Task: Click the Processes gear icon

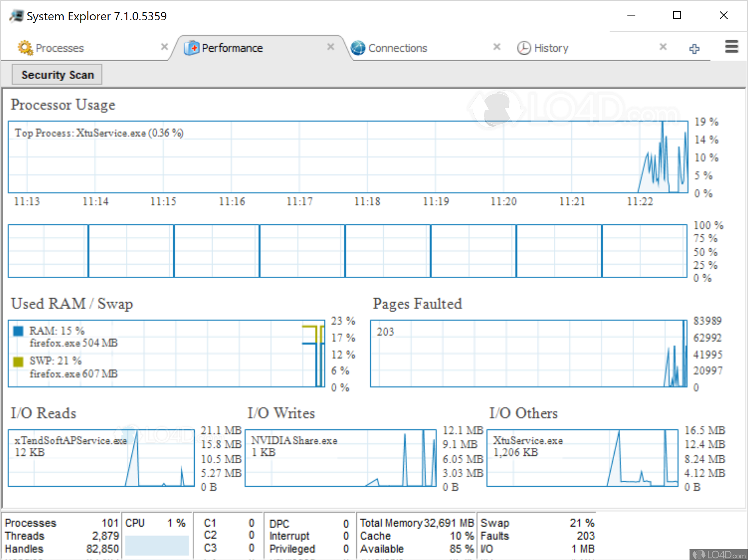Action: [25, 48]
